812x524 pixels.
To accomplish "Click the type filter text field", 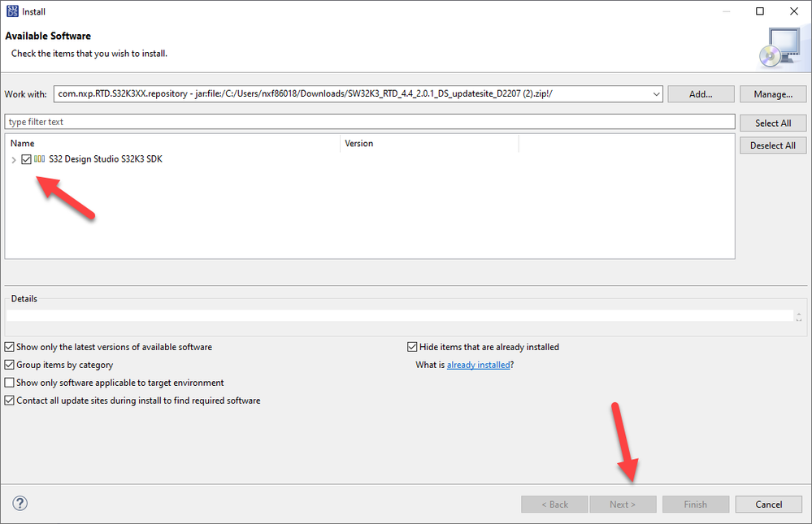I will pyautogui.click(x=370, y=122).
